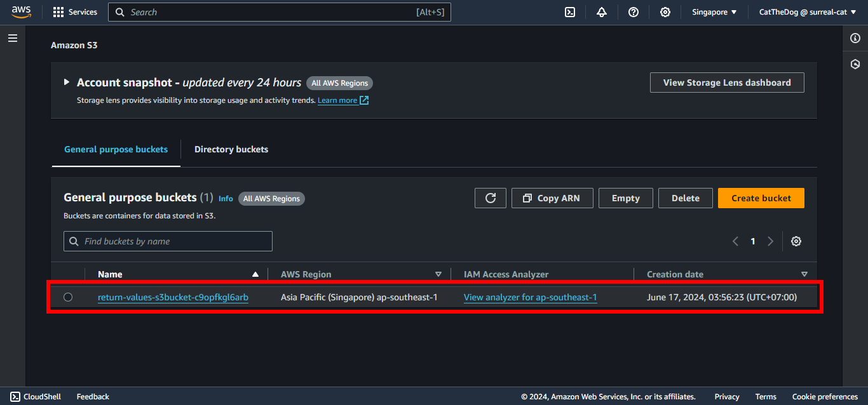868x405 pixels.
Task: Open the Singapore region dropdown
Action: 714,12
